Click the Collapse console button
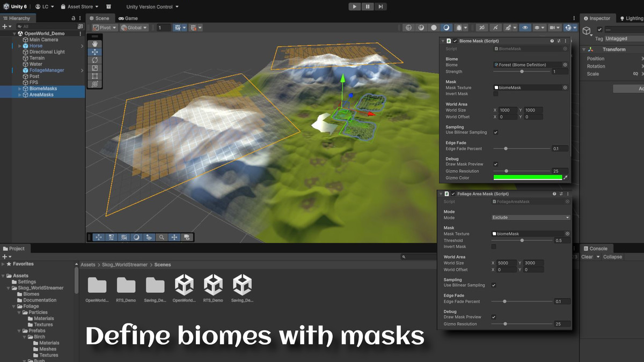 coord(612,257)
